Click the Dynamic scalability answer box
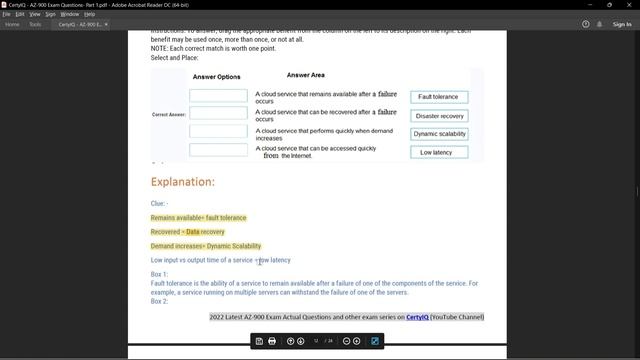Viewport: 640px width, 360px height. pos(439,134)
